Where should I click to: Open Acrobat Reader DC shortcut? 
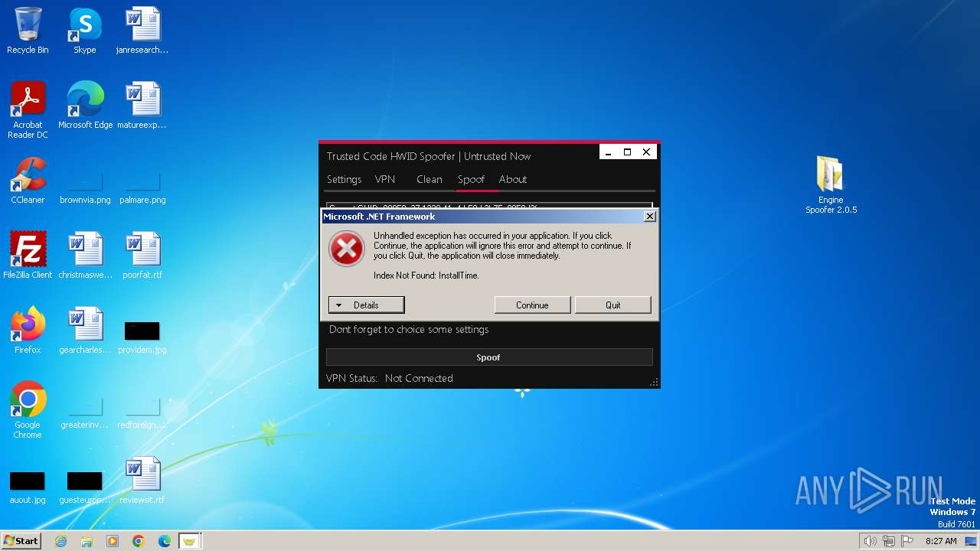coord(28,109)
